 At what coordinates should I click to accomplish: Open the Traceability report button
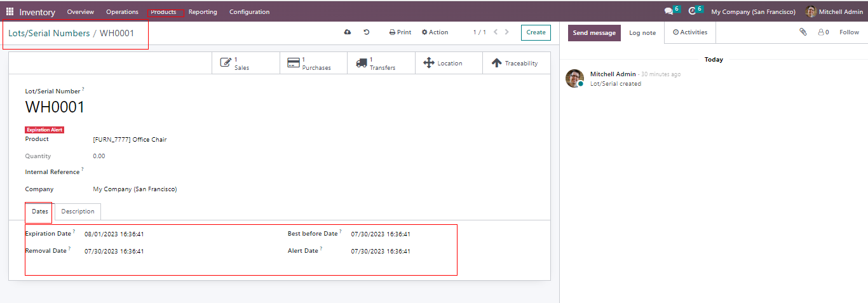pos(516,63)
